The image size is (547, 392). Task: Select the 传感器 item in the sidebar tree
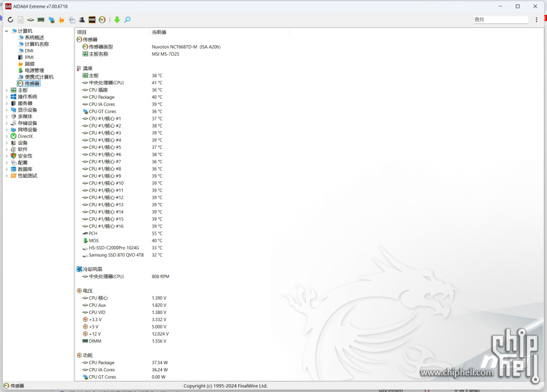[28, 84]
